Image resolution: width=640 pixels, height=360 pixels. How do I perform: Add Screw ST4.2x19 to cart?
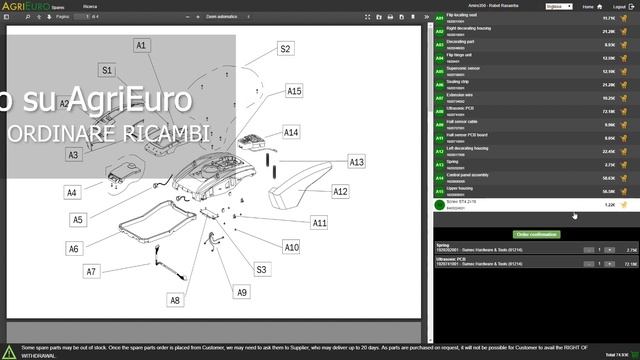tap(624, 205)
